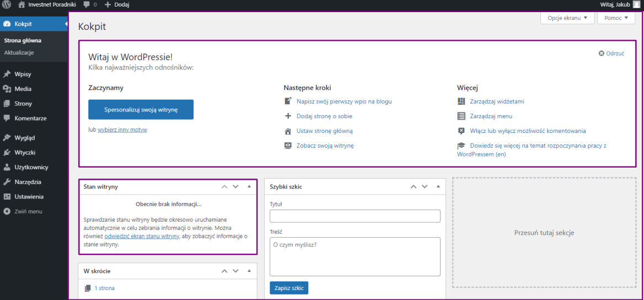Click the Narzędzia wrench icon in sidebar
Image resolution: width=644 pixels, height=300 pixels.
point(7,182)
